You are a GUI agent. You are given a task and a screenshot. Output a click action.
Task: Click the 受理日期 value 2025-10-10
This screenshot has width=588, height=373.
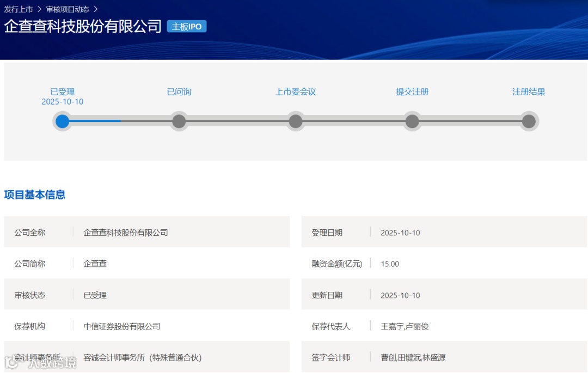coord(400,233)
